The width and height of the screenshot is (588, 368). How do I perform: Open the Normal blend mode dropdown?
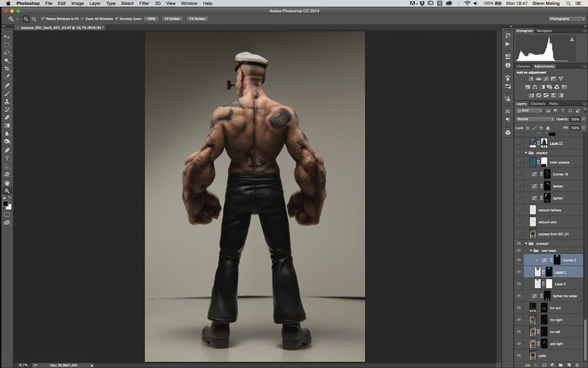pyautogui.click(x=534, y=119)
